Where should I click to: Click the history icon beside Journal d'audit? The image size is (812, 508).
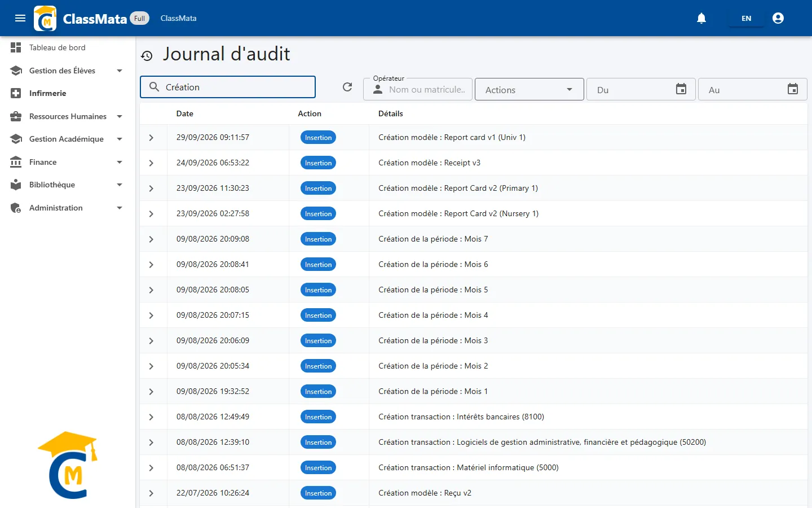pos(147,56)
